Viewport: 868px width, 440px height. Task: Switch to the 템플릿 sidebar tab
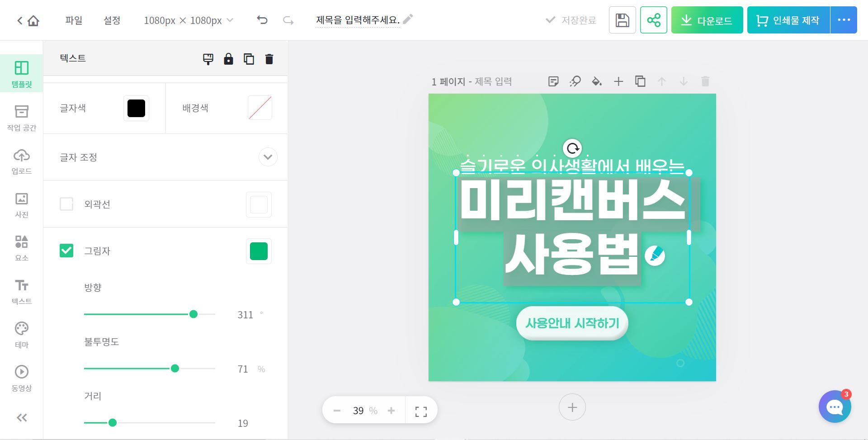tap(22, 74)
